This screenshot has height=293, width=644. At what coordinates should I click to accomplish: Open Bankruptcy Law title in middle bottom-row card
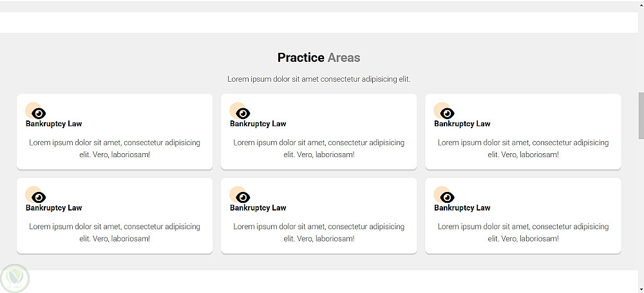pos(258,208)
